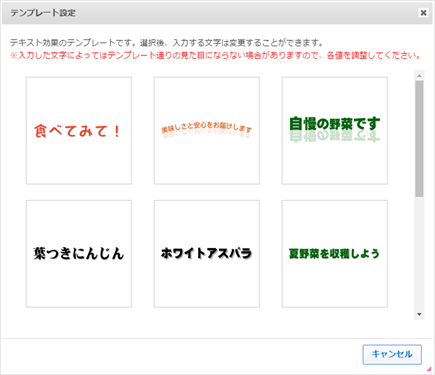Image resolution: width=435 pixels, height=375 pixels.
Task: Click the scrollbar down arrow
Action: (419, 314)
